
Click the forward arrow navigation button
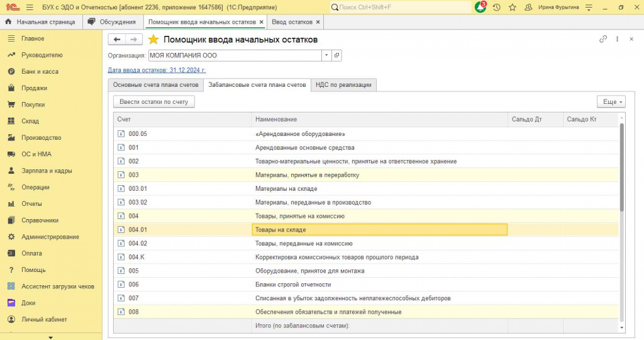coord(134,40)
